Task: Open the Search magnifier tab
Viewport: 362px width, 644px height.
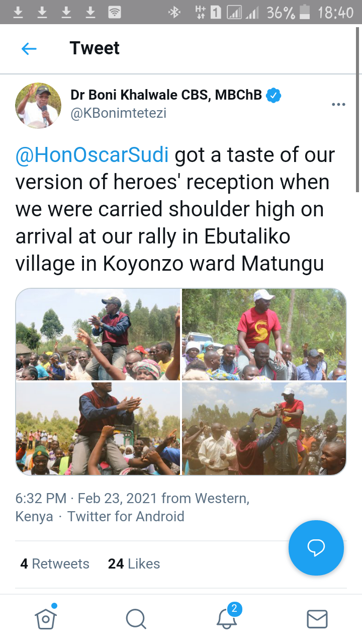Action: point(136,618)
